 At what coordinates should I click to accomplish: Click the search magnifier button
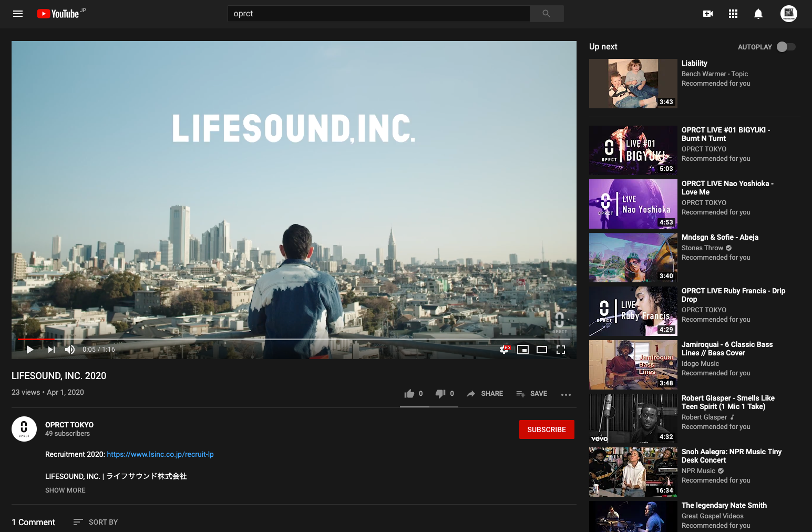click(x=547, y=14)
